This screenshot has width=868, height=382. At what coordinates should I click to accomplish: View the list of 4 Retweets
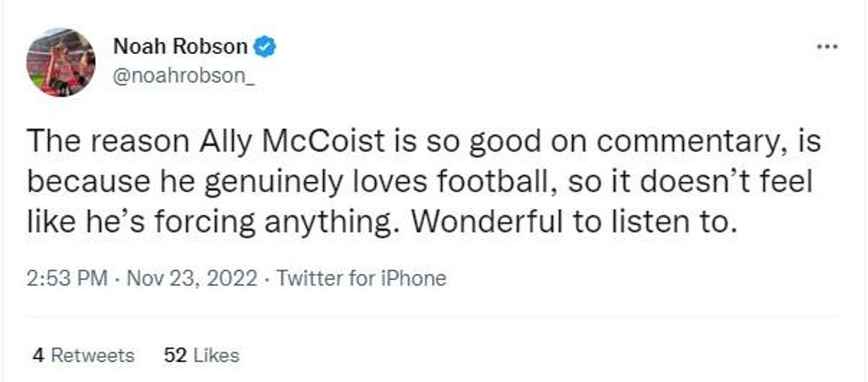(83, 355)
